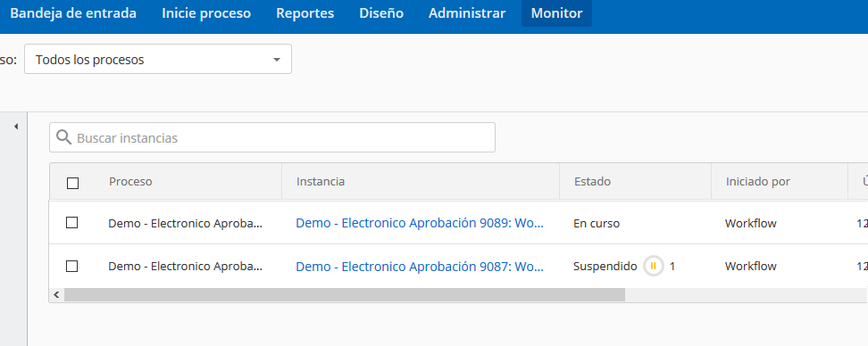The width and height of the screenshot is (868, 346).
Task: Open instance Demo - Electronico Aprobación 9087
Action: 420,267
